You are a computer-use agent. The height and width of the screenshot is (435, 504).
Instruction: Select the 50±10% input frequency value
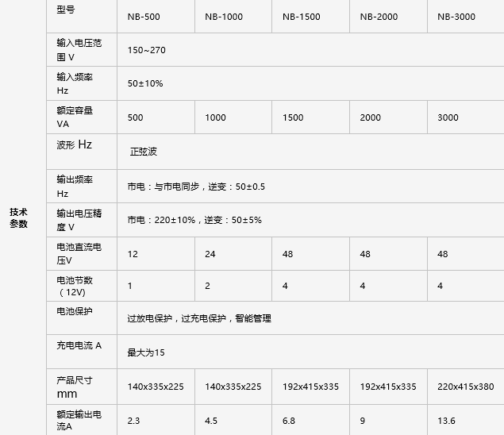(145, 83)
